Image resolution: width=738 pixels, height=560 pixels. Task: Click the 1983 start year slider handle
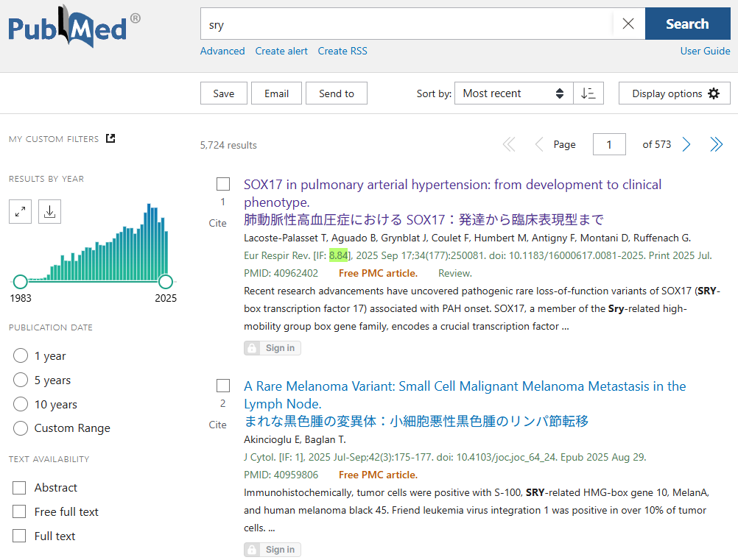21,281
